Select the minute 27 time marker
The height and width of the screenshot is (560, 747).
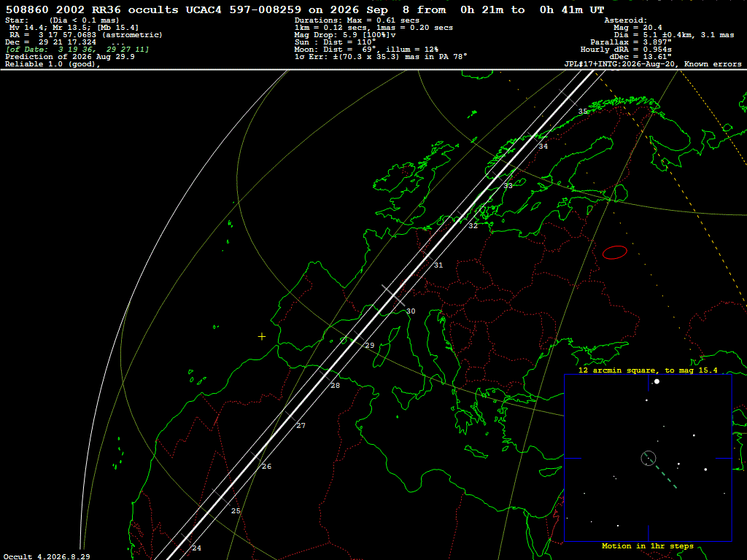pyautogui.click(x=301, y=426)
